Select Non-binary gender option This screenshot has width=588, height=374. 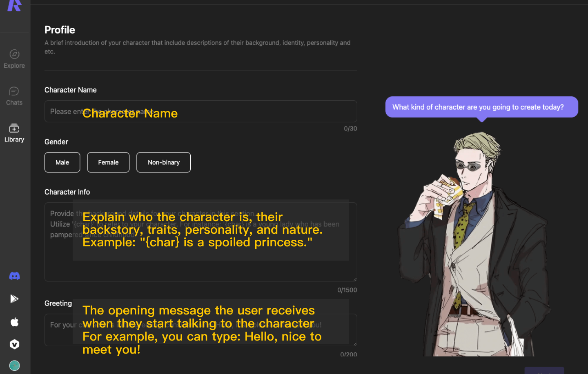(x=163, y=162)
